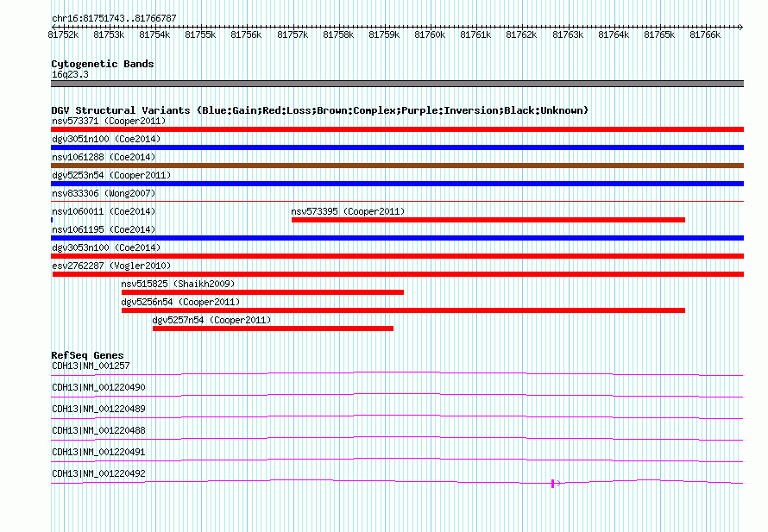Click the 81752k ruler tick label

click(63, 34)
